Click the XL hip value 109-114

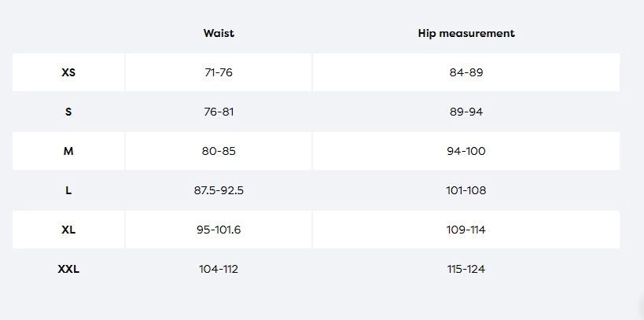pyautogui.click(x=466, y=230)
